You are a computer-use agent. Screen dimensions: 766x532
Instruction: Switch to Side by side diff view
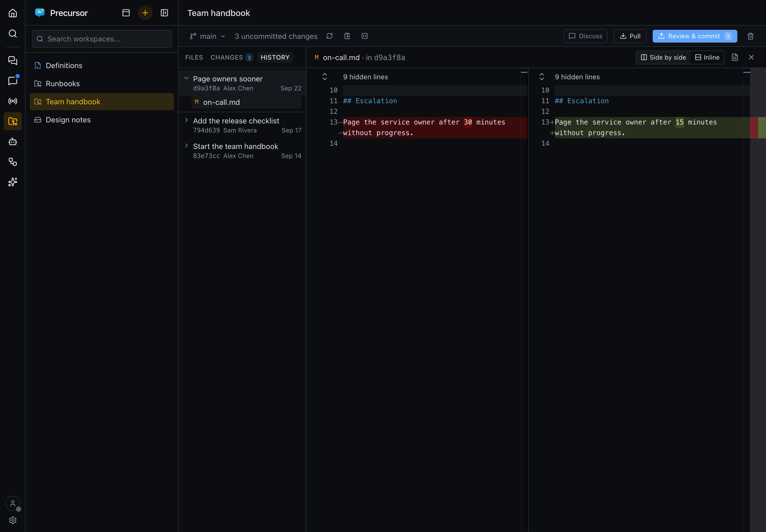[x=663, y=57]
